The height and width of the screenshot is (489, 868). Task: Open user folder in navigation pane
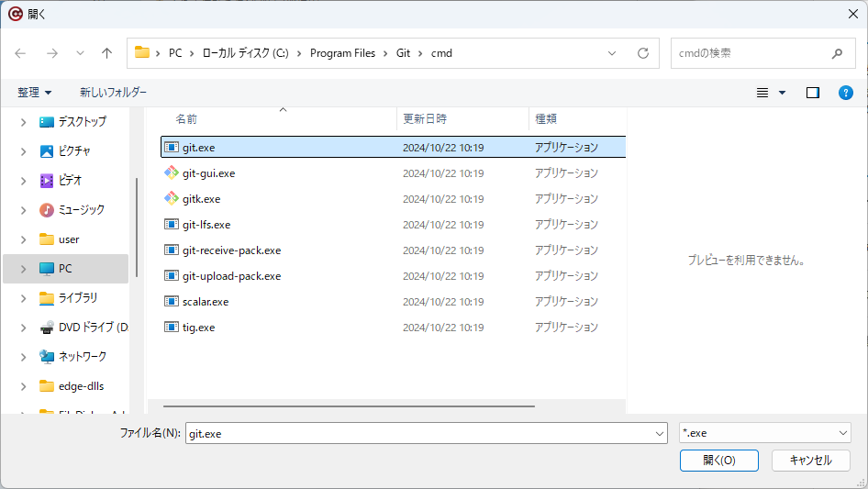pyautogui.click(x=69, y=239)
